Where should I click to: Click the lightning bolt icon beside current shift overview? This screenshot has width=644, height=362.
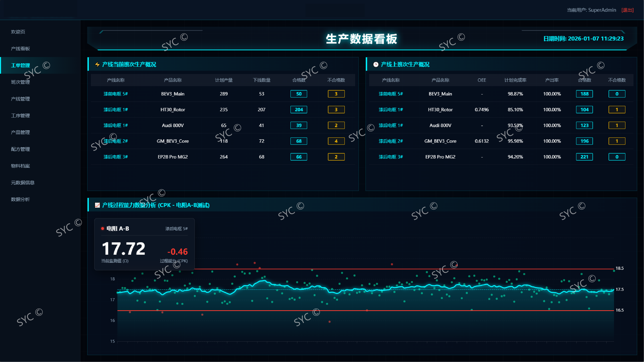97,64
